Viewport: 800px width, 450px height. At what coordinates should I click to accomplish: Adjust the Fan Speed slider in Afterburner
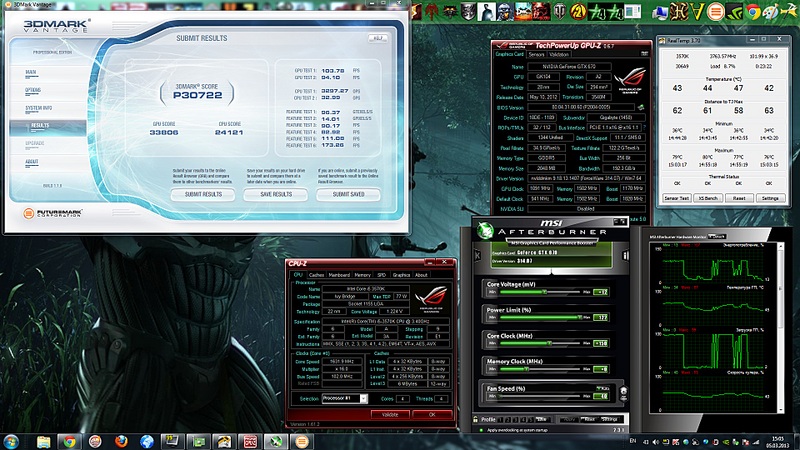click(541, 396)
